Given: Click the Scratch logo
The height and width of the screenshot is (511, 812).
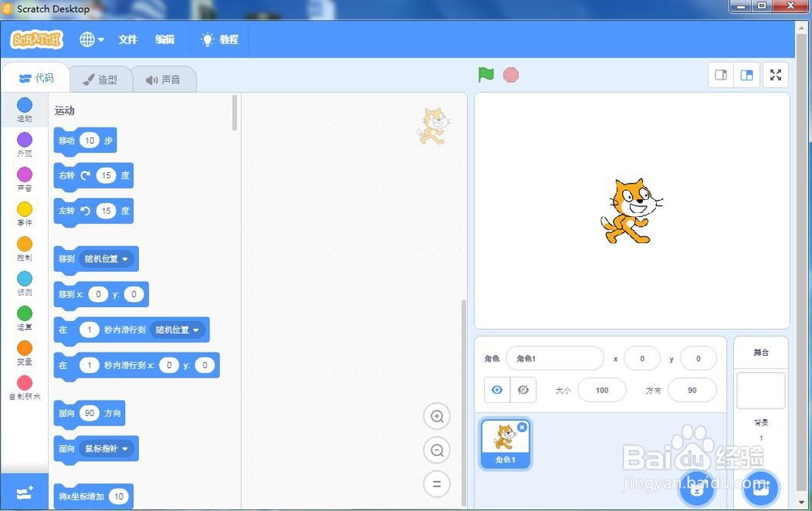Looking at the screenshot, I should click(37, 39).
